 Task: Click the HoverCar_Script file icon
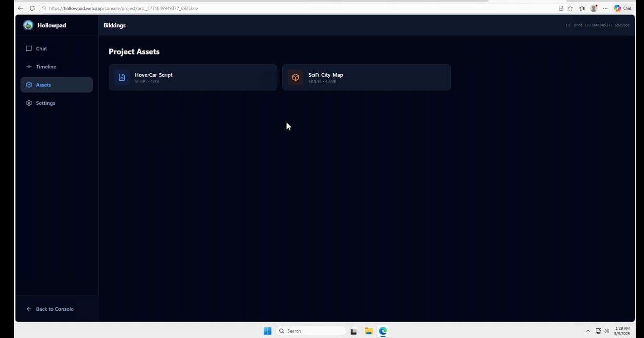pos(121,77)
